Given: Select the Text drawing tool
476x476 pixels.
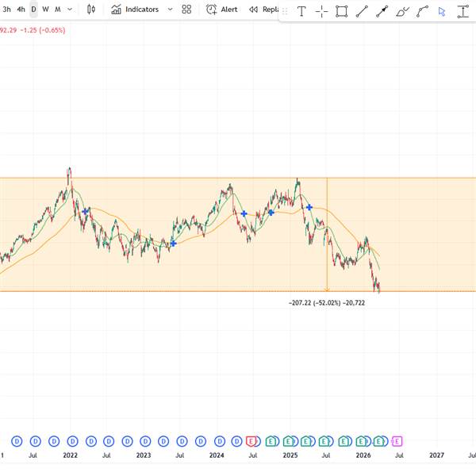Looking at the screenshot, I should click(301, 12).
